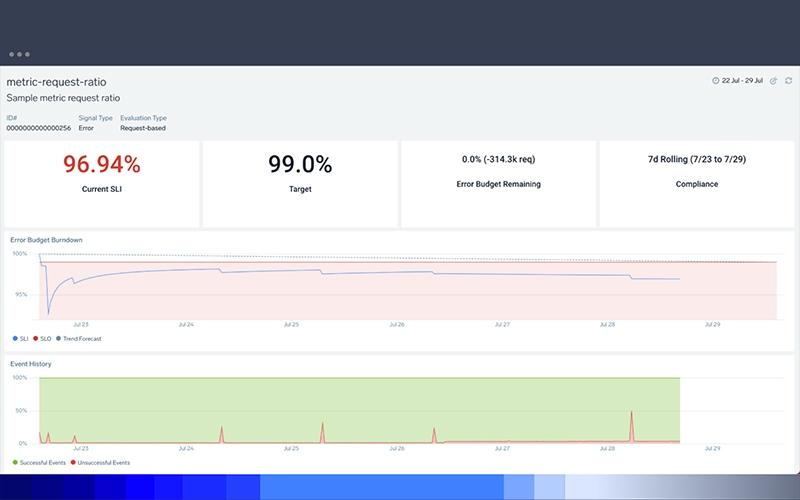Click the 99.0% Target value
The height and width of the screenshot is (500, 800).
[300, 164]
